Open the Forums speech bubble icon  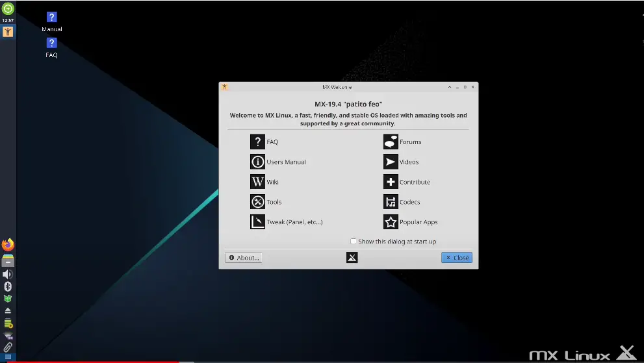(x=391, y=142)
